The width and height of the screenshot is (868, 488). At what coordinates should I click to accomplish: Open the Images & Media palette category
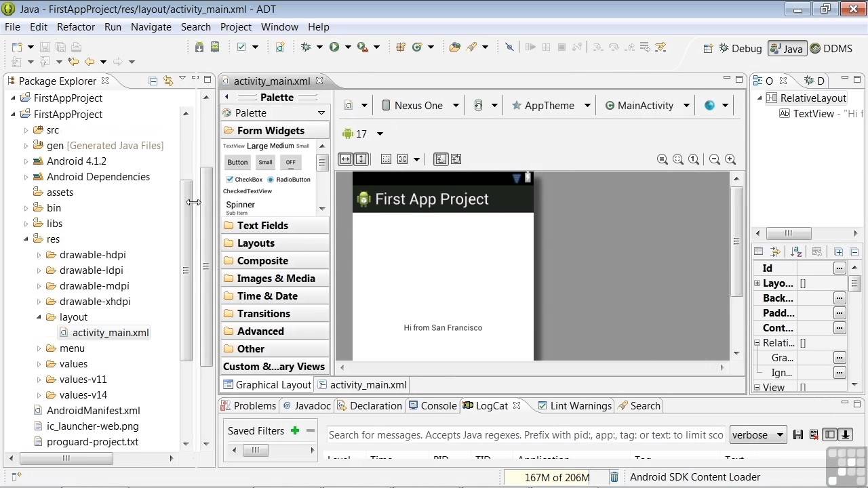click(275, 279)
